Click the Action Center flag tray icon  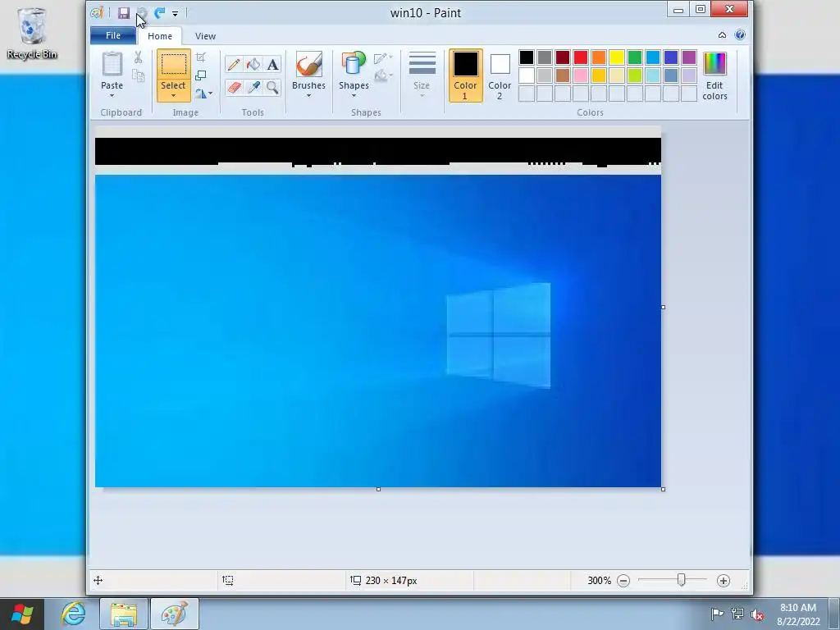[x=717, y=614]
